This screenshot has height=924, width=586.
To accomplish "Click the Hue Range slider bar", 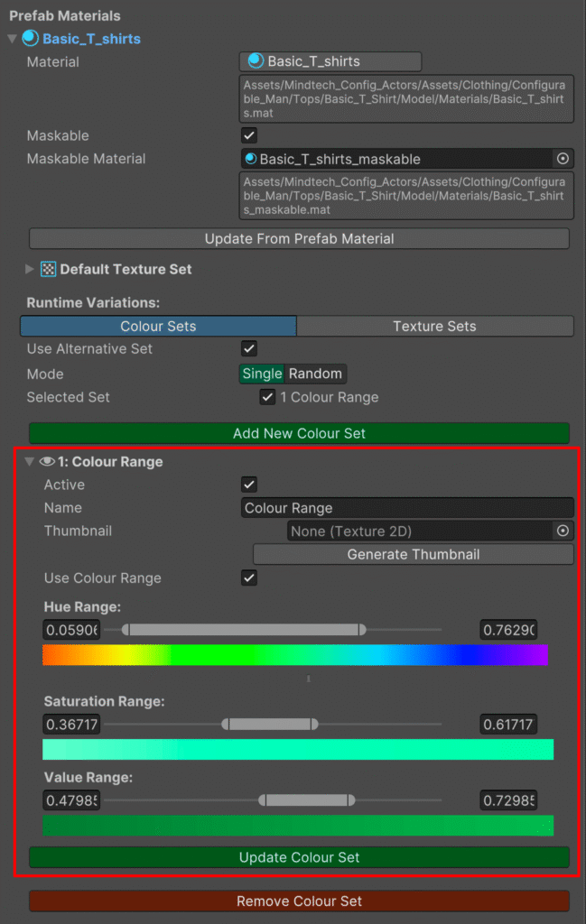I will [244, 630].
